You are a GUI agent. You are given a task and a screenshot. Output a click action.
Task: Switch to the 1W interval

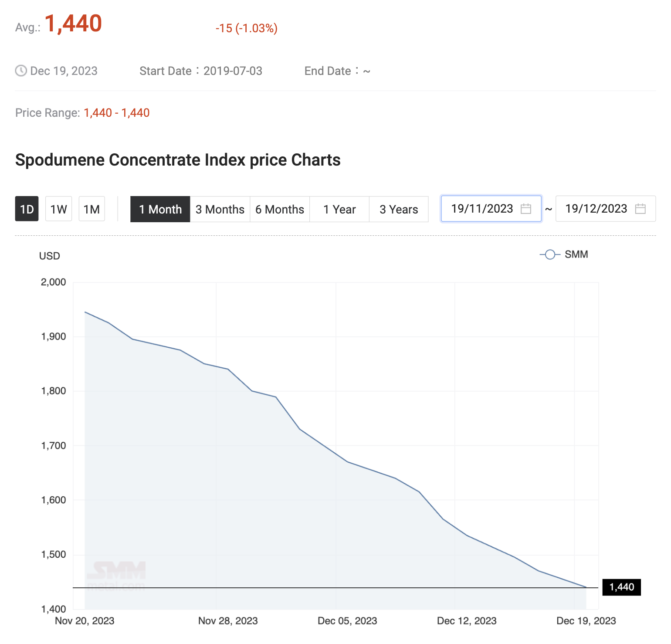(58, 209)
